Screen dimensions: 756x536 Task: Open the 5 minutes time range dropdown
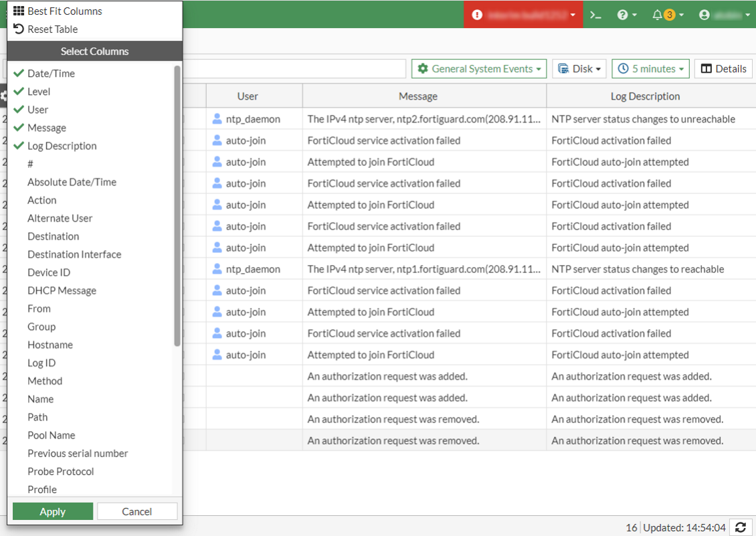(x=651, y=69)
